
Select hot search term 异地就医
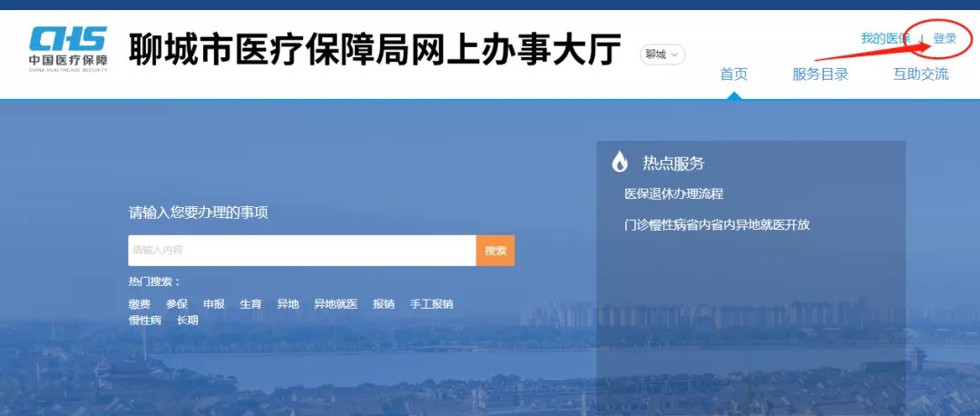click(x=336, y=304)
